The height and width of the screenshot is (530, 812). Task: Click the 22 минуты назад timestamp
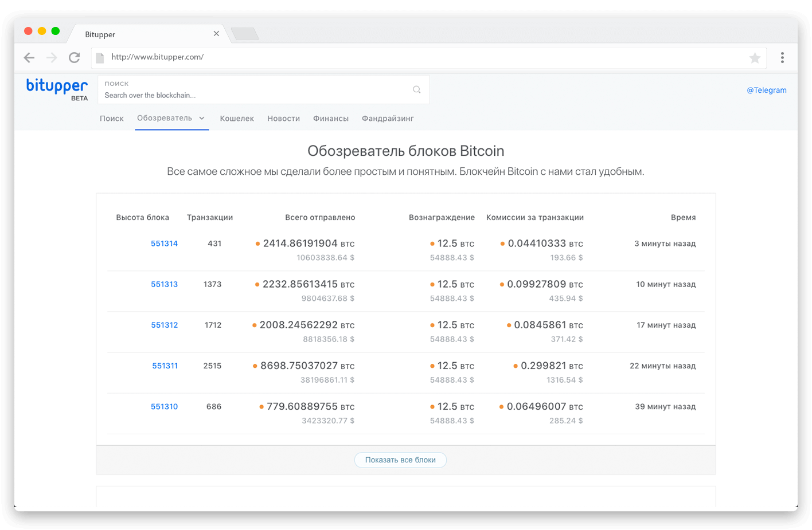pyautogui.click(x=663, y=366)
